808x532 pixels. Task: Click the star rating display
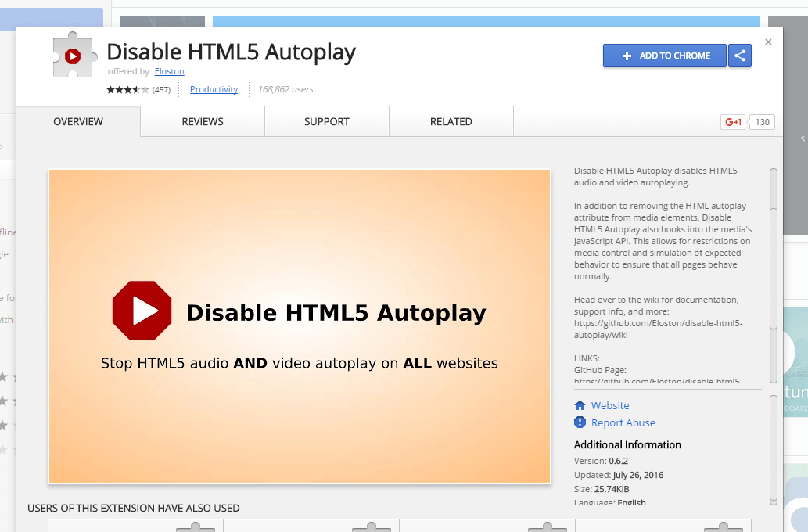127,90
